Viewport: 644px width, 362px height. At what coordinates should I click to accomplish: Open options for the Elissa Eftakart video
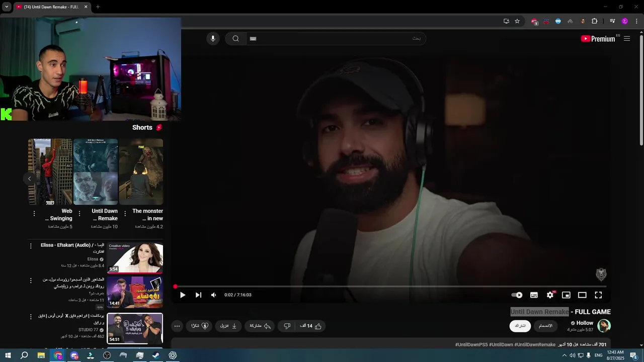pos(31,246)
